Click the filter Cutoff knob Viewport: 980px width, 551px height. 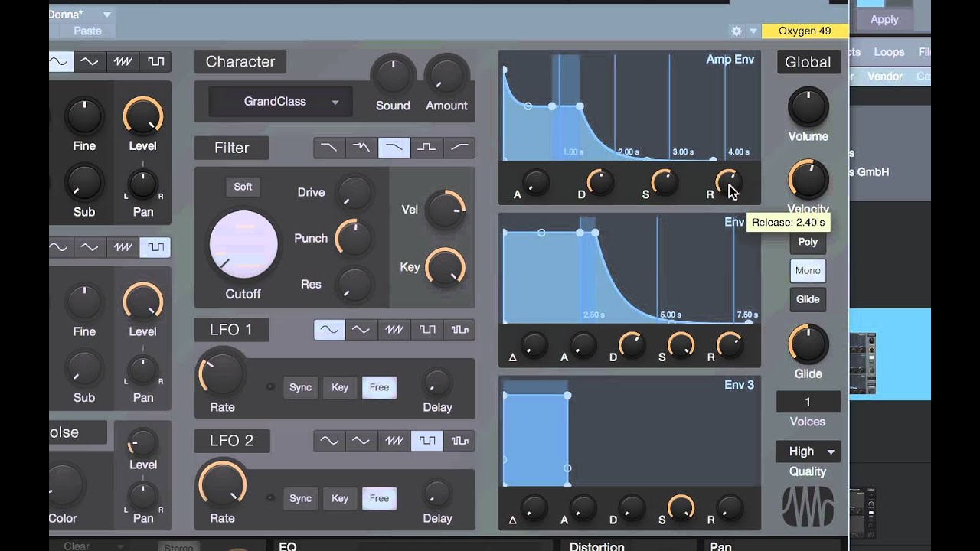tap(243, 245)
